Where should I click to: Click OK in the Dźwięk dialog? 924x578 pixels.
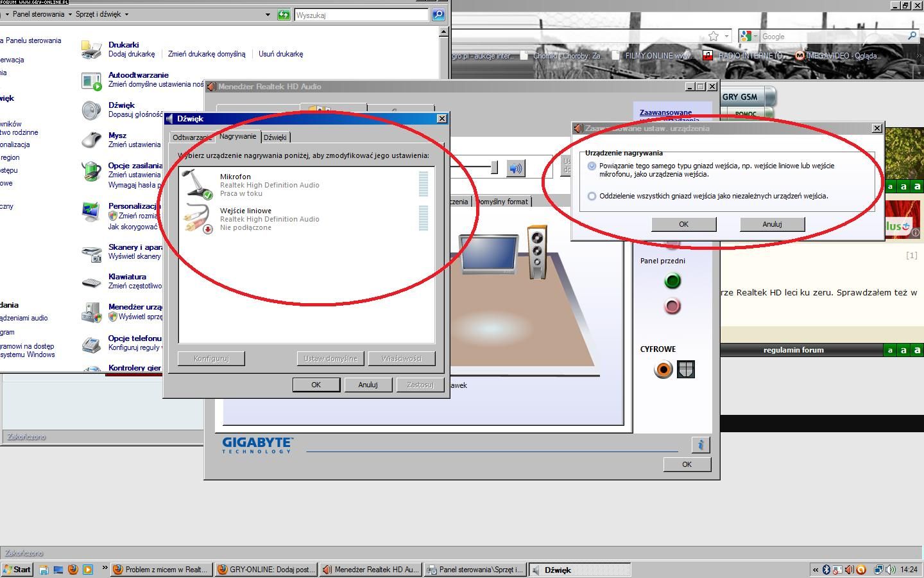pyautogui.click(x=316, y=385)
